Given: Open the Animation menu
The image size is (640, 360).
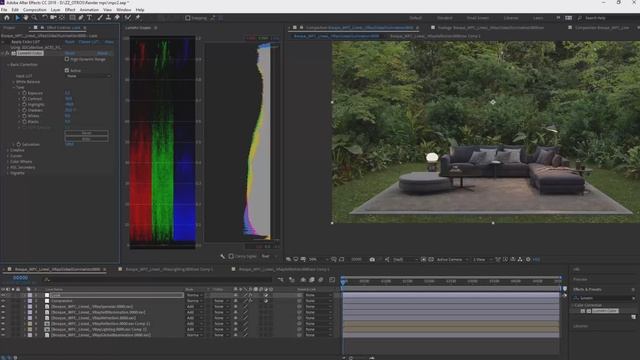Looking at the screenshot, I should [89, 9].
